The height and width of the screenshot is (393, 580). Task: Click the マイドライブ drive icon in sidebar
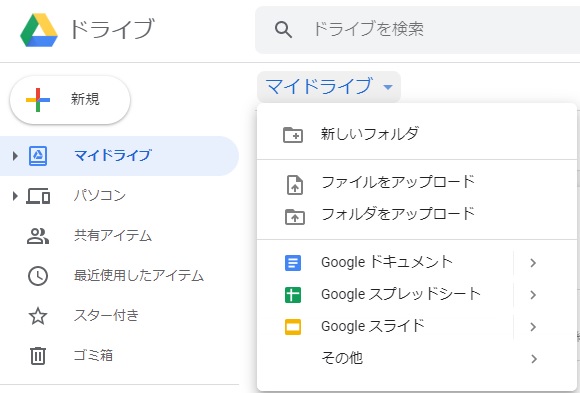tap(38, 156)
